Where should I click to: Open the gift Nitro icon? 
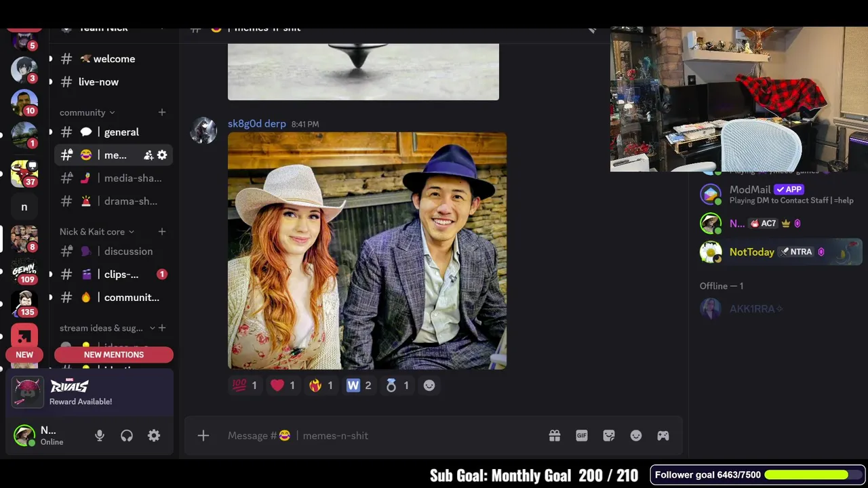(555, 436)
